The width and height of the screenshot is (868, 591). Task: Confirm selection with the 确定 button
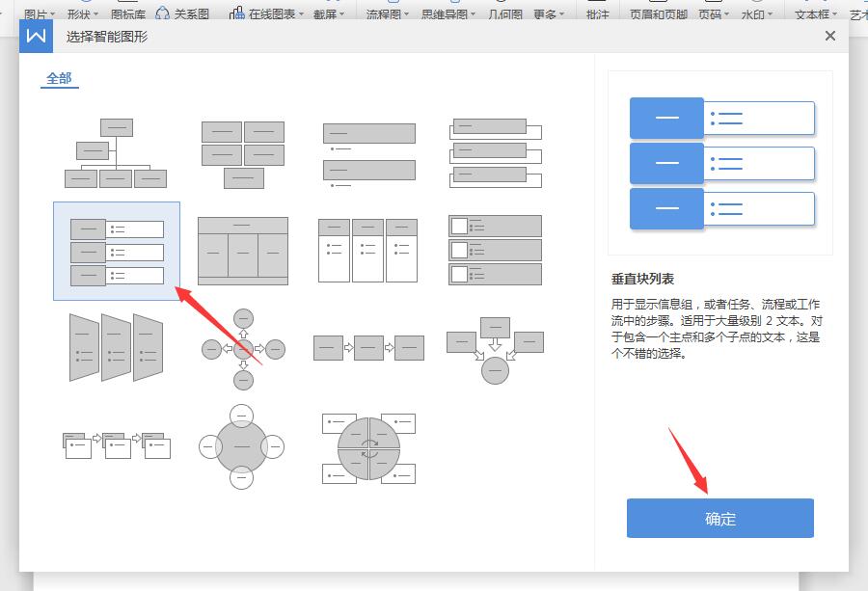click(x=719, y=518)
